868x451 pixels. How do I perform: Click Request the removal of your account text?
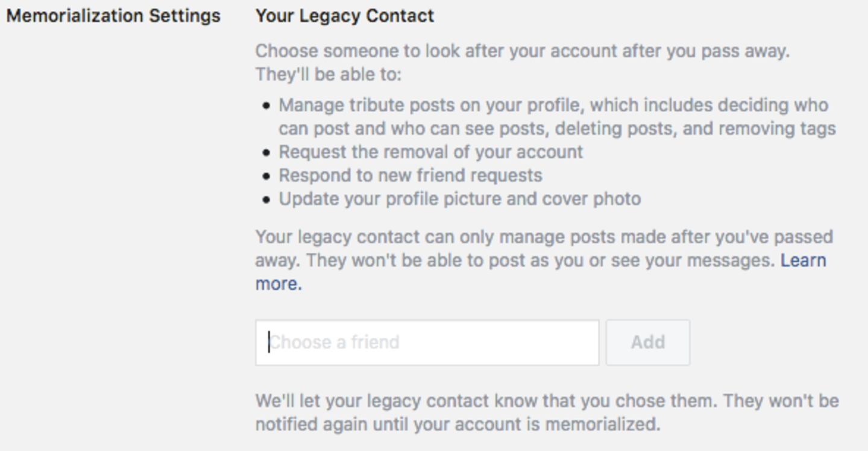430,152
